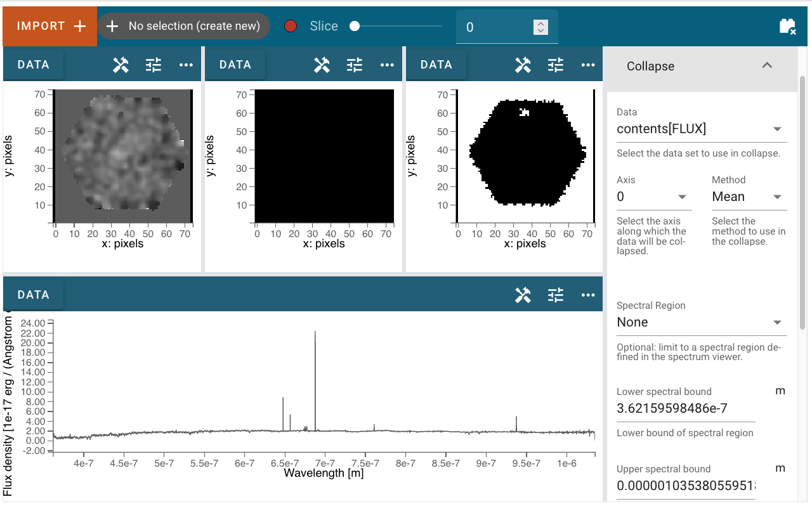Screen dimensions: 812x511
Task: Open the Data dropdown showing contents[FLUX]
Action: click(702, 129)
